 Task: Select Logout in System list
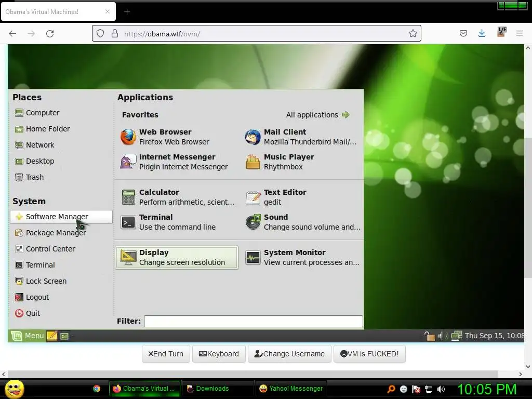(x=32, y=297)
